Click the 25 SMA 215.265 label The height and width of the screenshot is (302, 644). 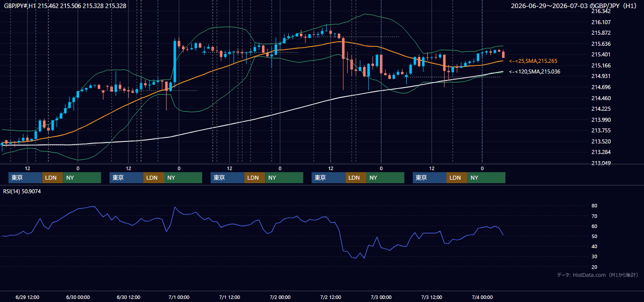(x=533, y=61)
